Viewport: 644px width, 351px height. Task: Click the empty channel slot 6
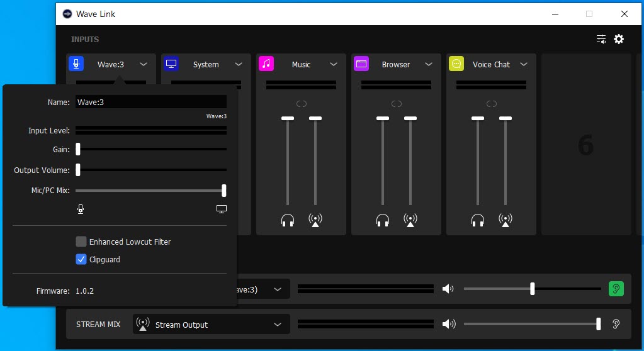pyautogui.click(x=586, y=145)
